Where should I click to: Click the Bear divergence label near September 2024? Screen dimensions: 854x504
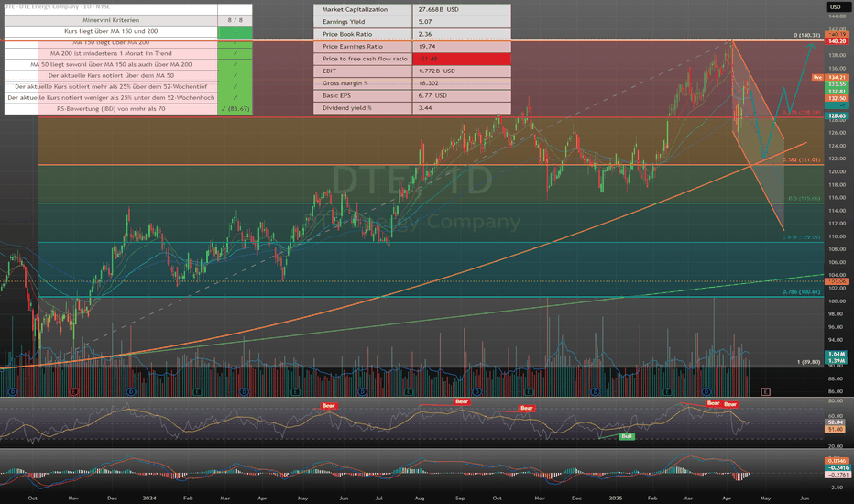[x=461, y=401]
